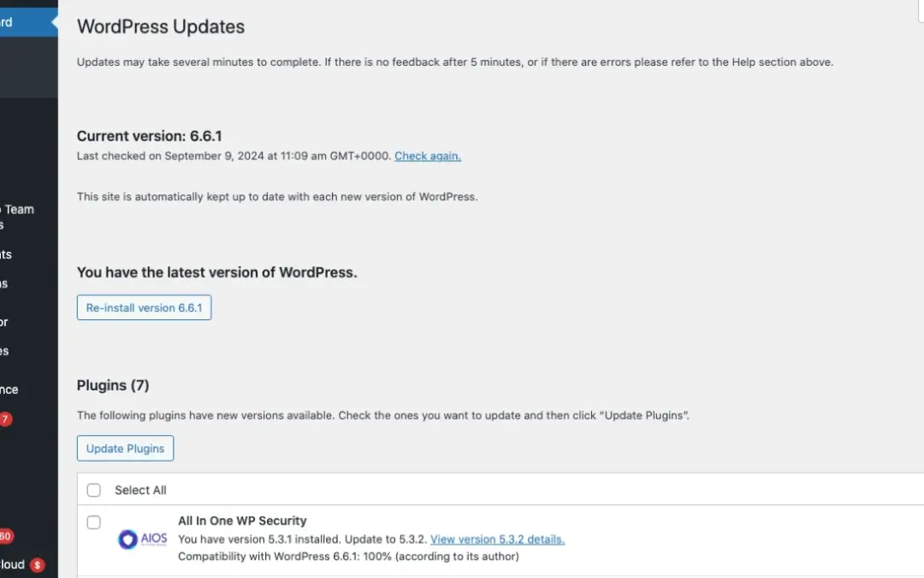The width and height of the screenshot is (924, 578).
Task: Click the "$" badge beside Cloud
Action: click(x=37, y=565)
